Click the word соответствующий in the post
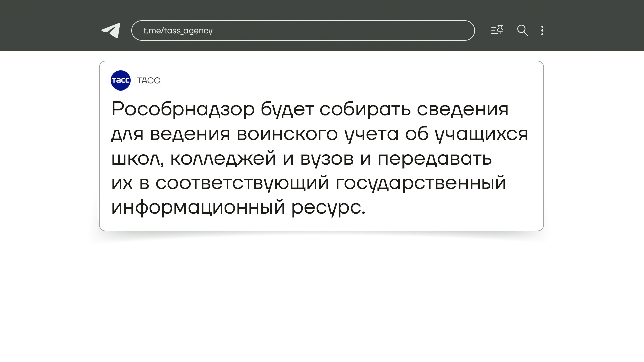The image size is (644, 362). pyautogui.click(x=242, y=183)
